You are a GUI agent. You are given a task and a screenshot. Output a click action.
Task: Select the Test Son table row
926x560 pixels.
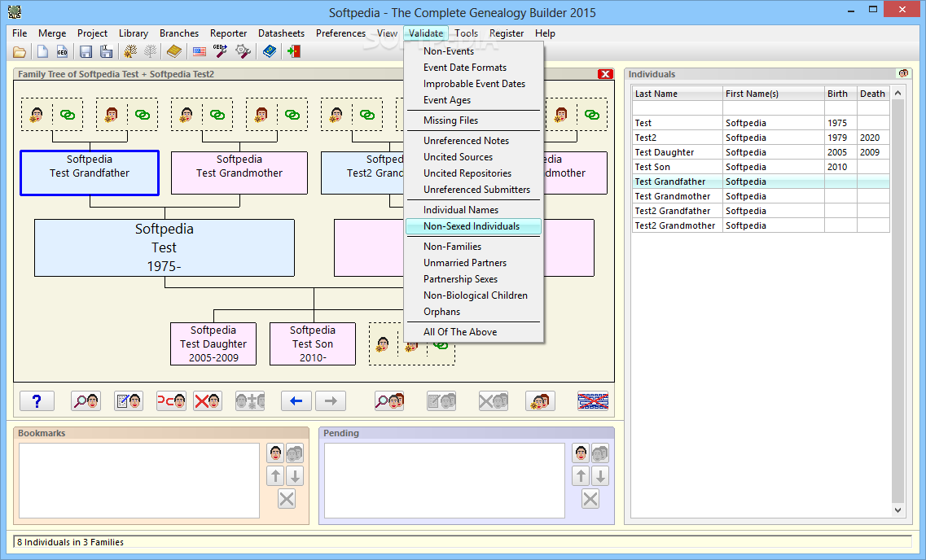[761, 167]
